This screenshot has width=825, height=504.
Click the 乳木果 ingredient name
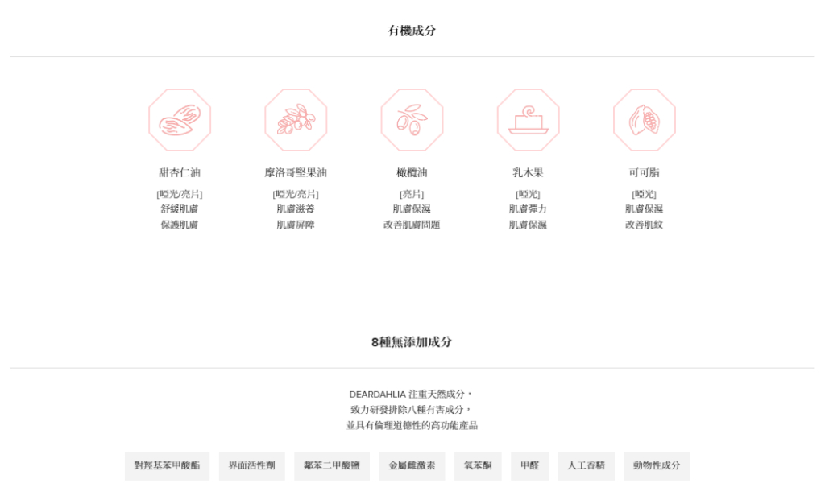coord(528,172)
